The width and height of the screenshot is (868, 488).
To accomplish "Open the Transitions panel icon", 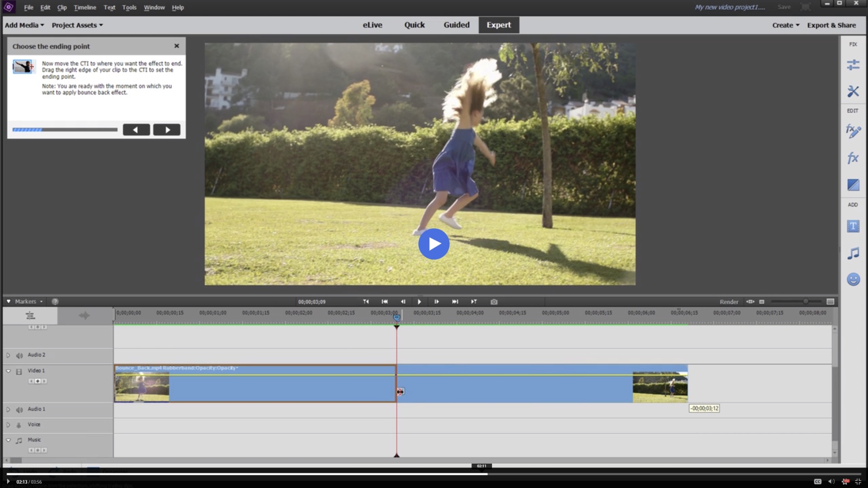I will (852, 185).
